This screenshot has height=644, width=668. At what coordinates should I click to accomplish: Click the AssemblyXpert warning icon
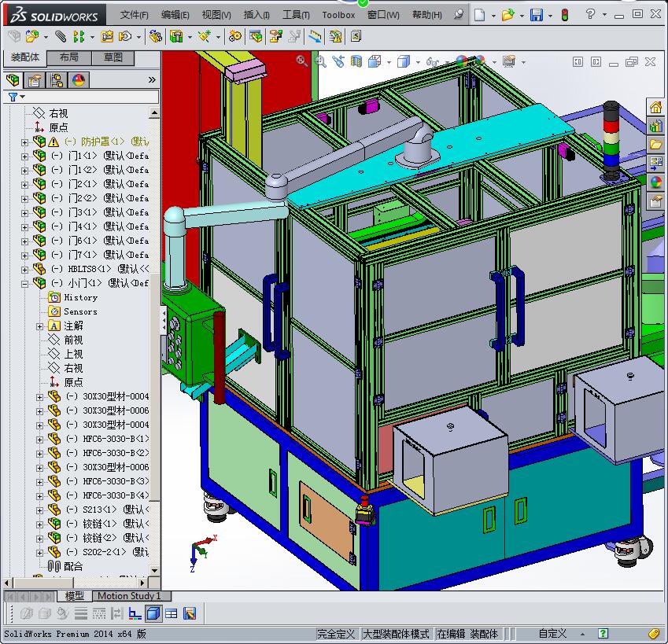pos(336,37)
